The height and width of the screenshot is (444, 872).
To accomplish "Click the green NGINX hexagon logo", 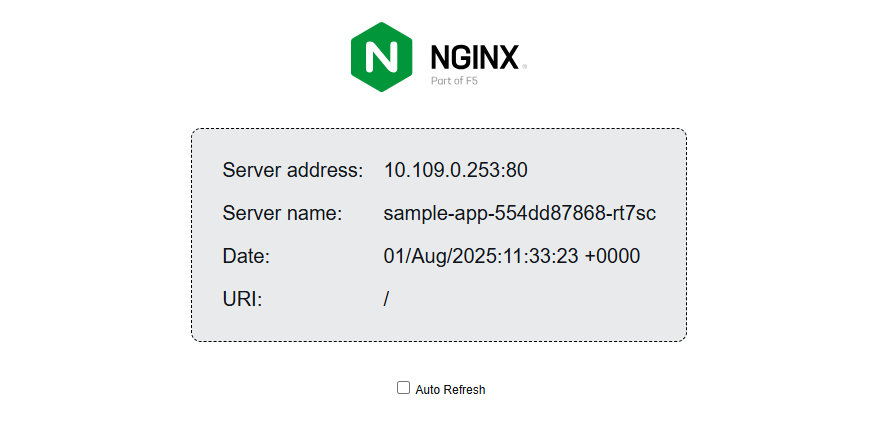I will (381, 57).
